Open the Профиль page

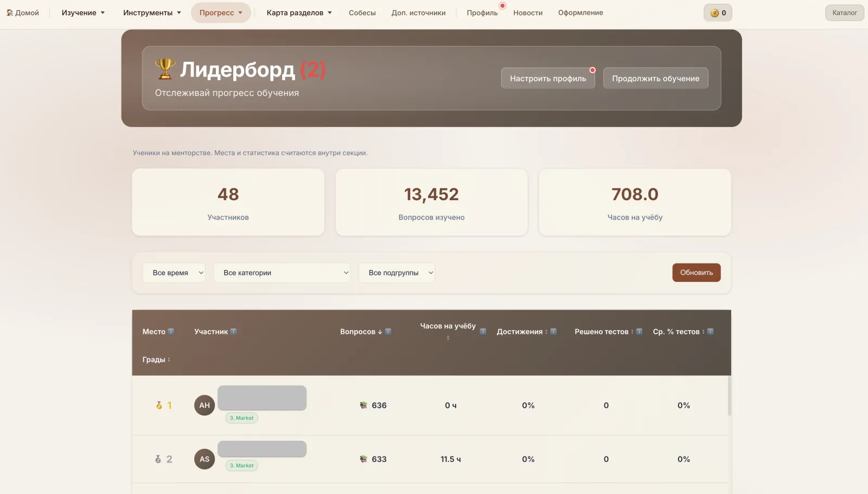click(x=482, y=12)
